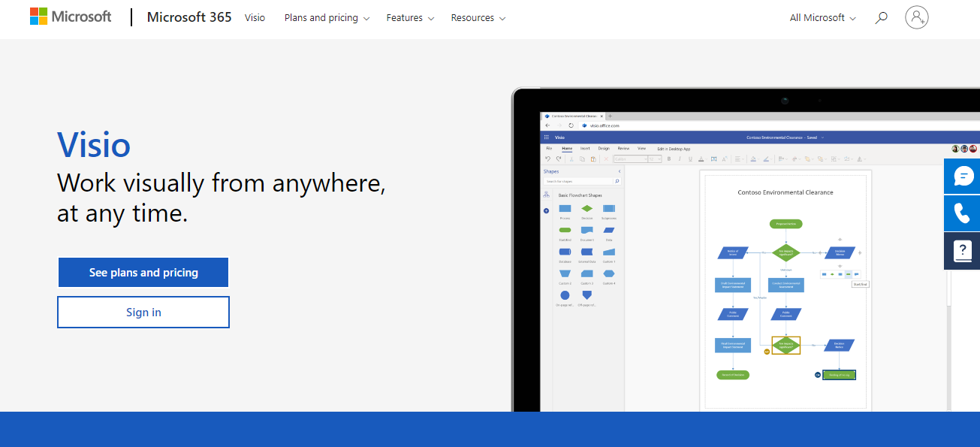This screenshot has width=980, height=447.
Task: Switch to Review tab in Visio ribbon
Action: pyautogui.click(x=623, y=148)
